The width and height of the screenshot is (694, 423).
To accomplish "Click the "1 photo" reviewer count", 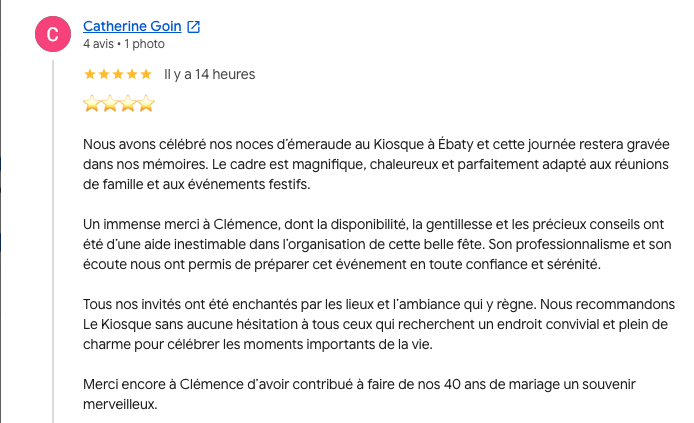I will [x=144, y=44].
